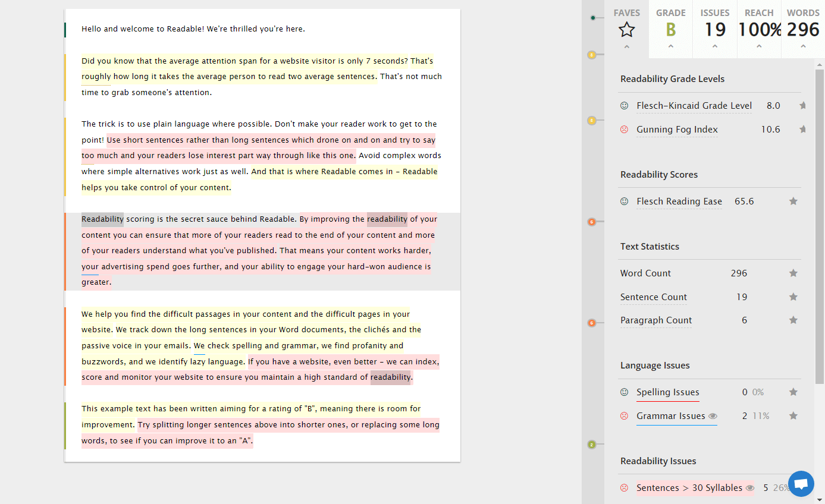Toggle eye icon for Sentences > 30 Syllables
825x504 pixels.
(750, 489)
